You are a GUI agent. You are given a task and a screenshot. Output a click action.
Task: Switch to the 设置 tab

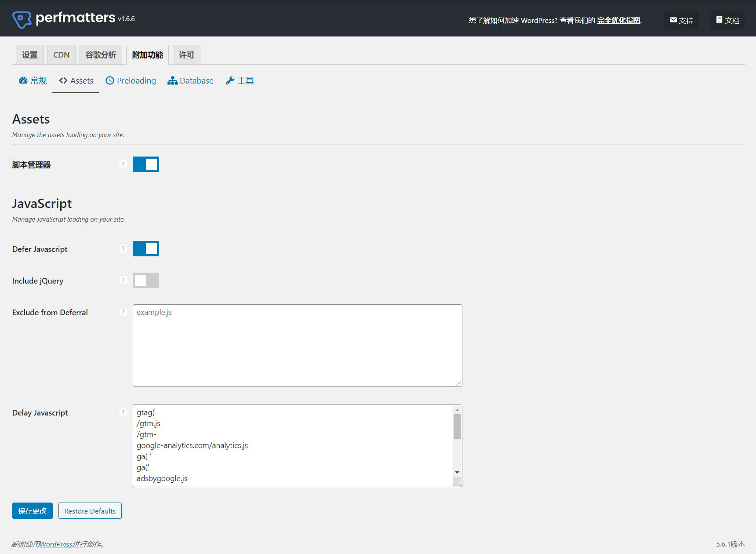click(x=30, y=55)
